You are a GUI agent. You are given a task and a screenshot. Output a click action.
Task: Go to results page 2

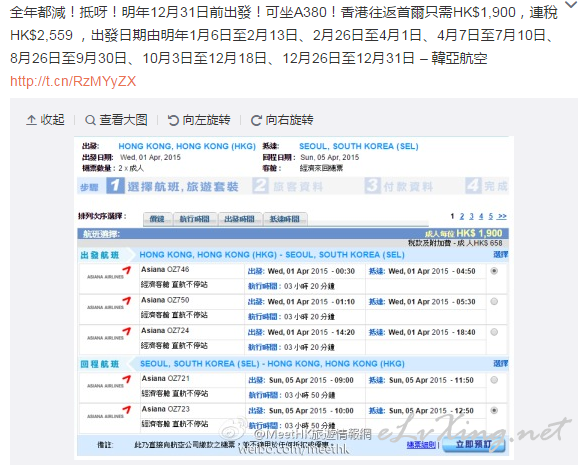point(462,216)
